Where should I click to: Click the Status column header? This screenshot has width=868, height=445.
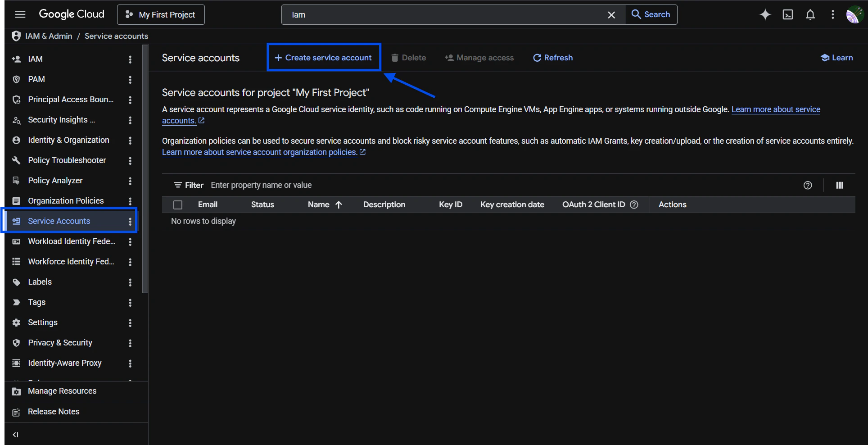(x=262, y=204)
